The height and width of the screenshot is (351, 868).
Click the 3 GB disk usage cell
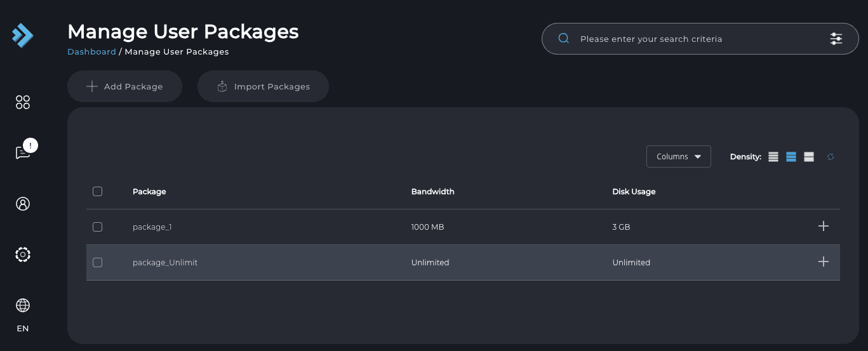click(x=621, y=227)
